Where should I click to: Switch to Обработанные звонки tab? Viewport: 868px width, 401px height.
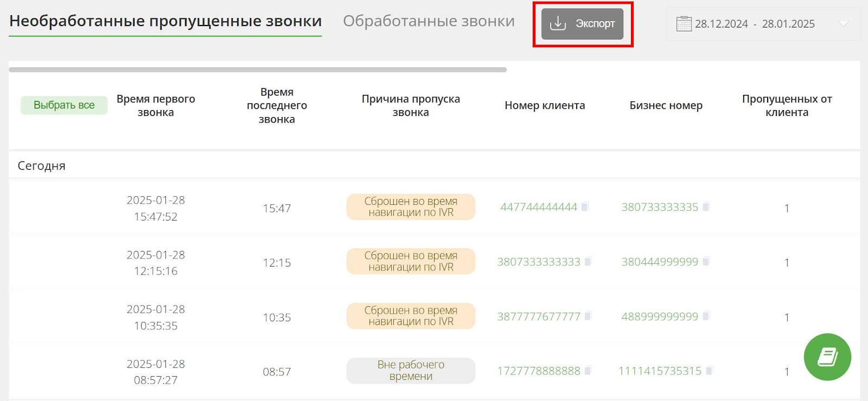pos(429,21)
